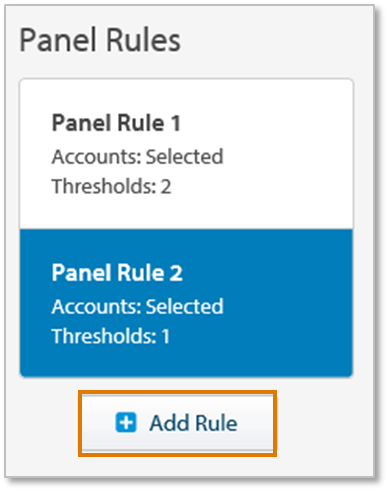Open the blue Panel Rule 2 card
Screen dimensions: 388x491
pos(186,303)
